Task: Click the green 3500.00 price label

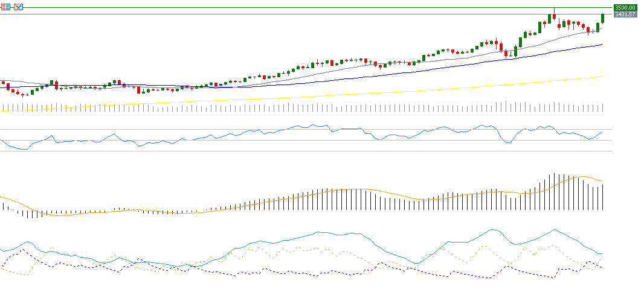Action: coord(625,7)
